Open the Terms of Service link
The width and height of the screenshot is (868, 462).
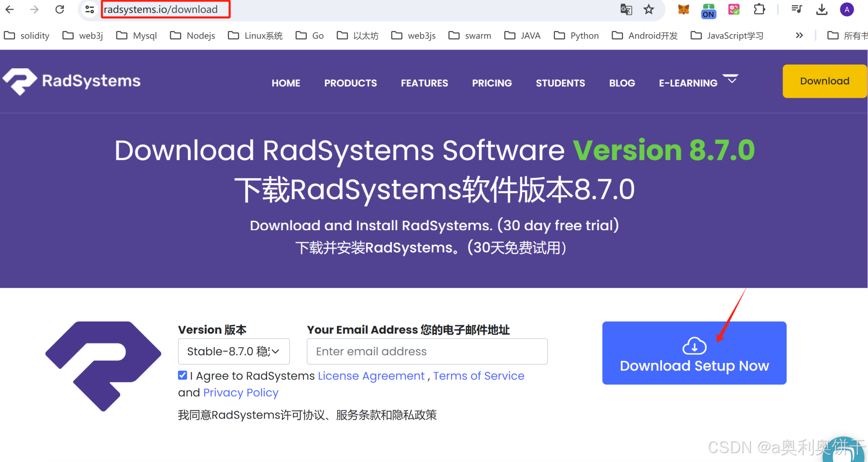[479, 375]
